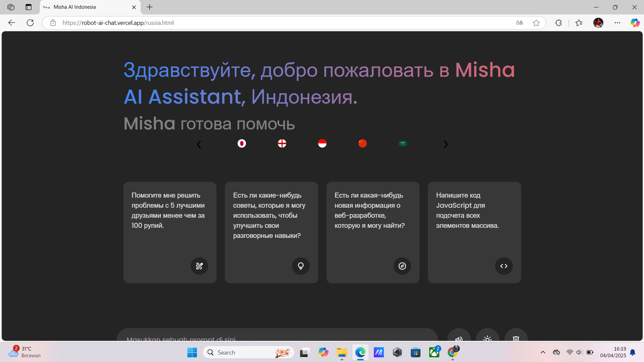Screen dimensions: 644x362
Task: Select the England flag language option
Action: click(282, 144)
